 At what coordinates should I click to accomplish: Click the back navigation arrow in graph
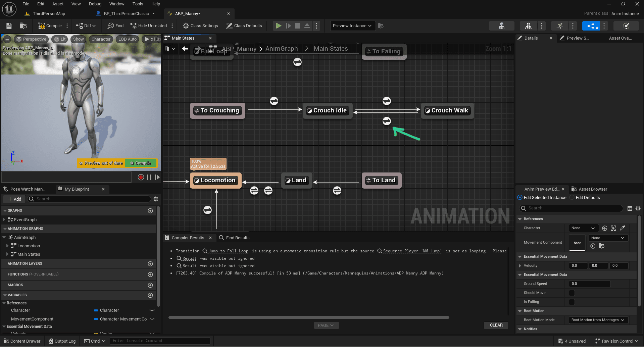(x=185, y=49)
